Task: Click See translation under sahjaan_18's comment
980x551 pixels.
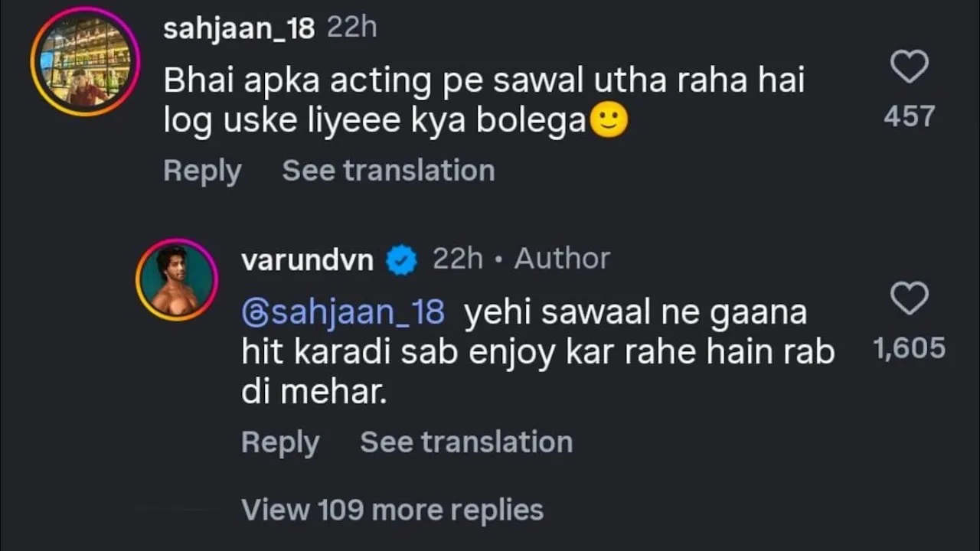Action: pos(387,170)
